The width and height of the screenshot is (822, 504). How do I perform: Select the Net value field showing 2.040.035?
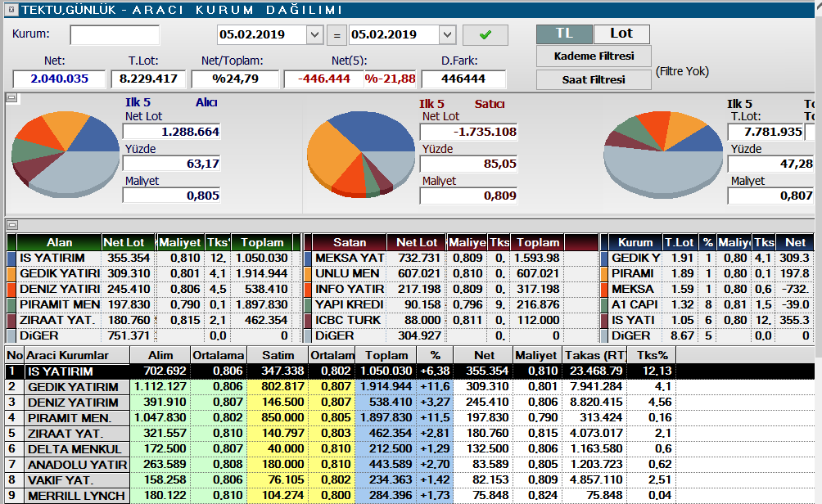coord(59,79)
